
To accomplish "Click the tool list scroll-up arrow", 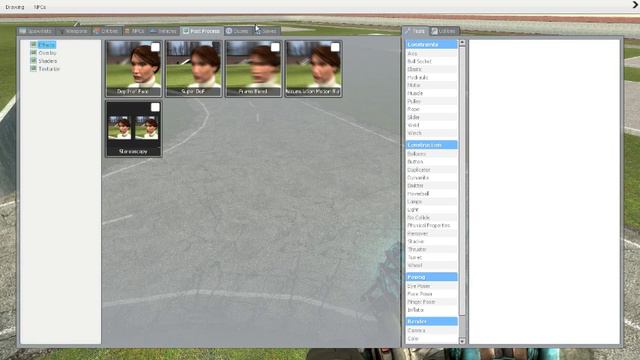I will click(462, 42).
